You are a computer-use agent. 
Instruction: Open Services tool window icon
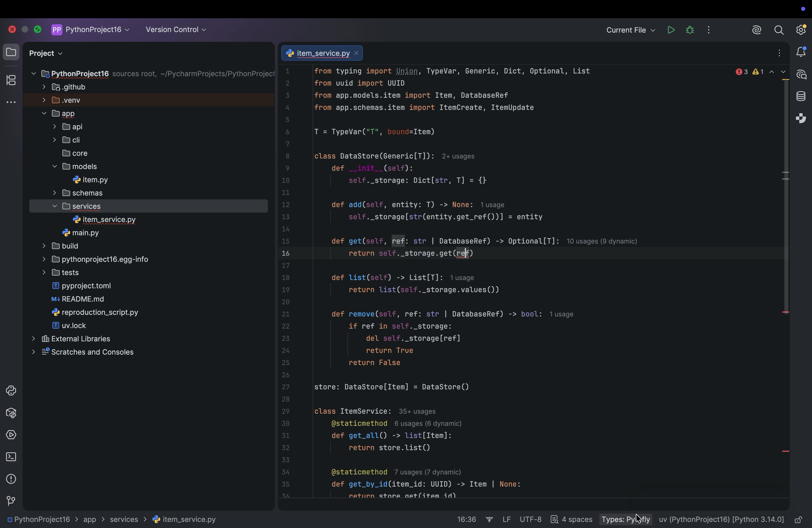[11, 435]
